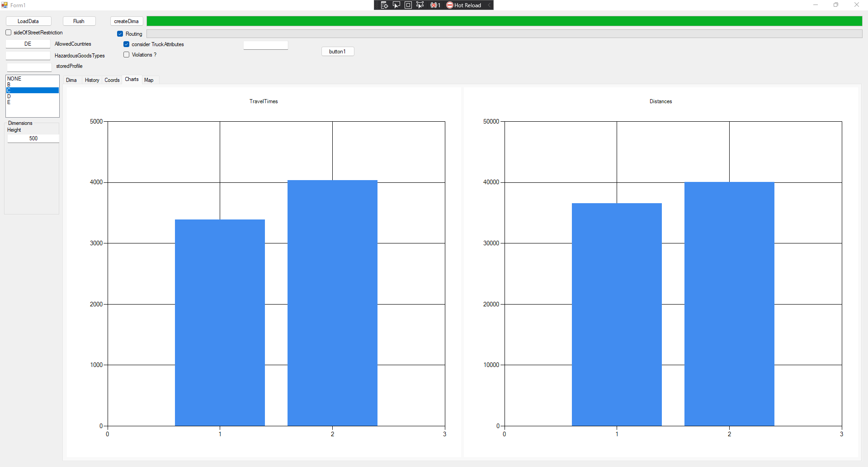Uncheck the Routing checkbox
Image resolution: width=868 pixels, height=467 pixels.
tap(120, 34)
